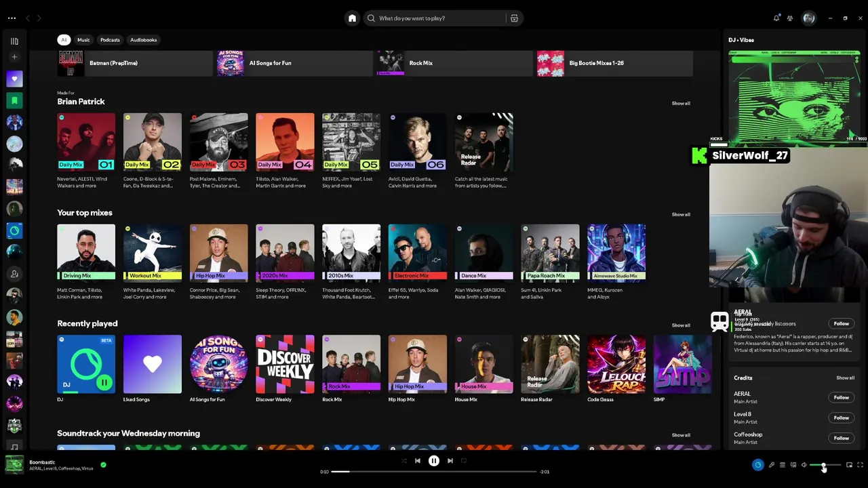868x488 pixels.
Task: Open Release Radar in Made For row
Action: pos(484,151)
